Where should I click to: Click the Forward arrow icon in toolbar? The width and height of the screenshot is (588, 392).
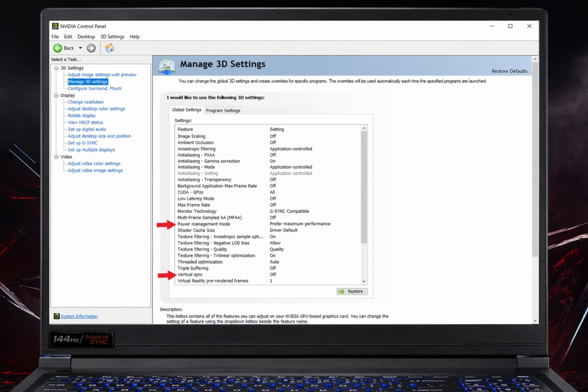coord(91,48)
